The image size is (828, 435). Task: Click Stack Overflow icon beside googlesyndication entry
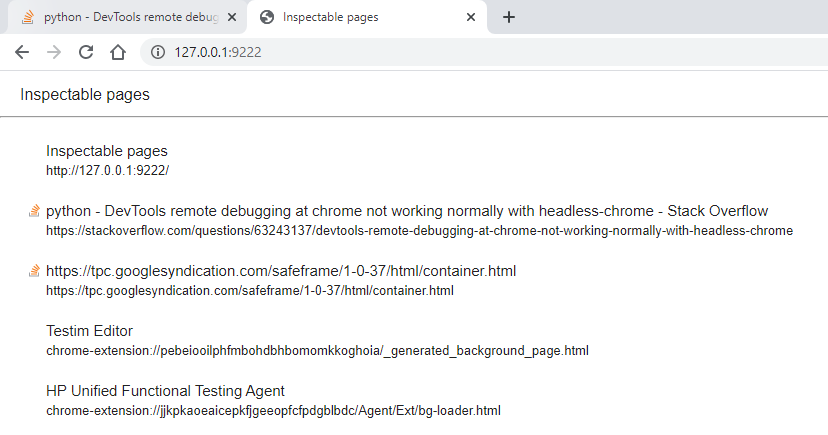34,271
